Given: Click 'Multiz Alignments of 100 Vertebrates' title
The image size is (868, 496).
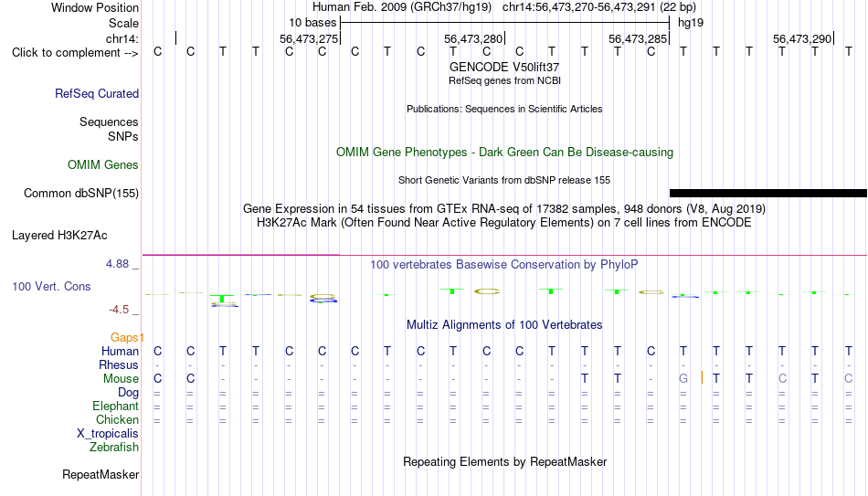Looking at the screenshot, I should (504, 325).
